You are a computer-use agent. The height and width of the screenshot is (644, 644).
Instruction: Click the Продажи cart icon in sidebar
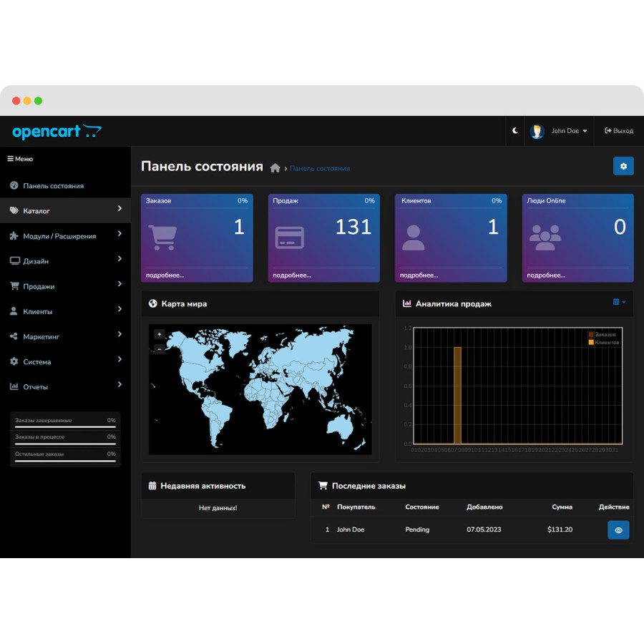point(14,286)
